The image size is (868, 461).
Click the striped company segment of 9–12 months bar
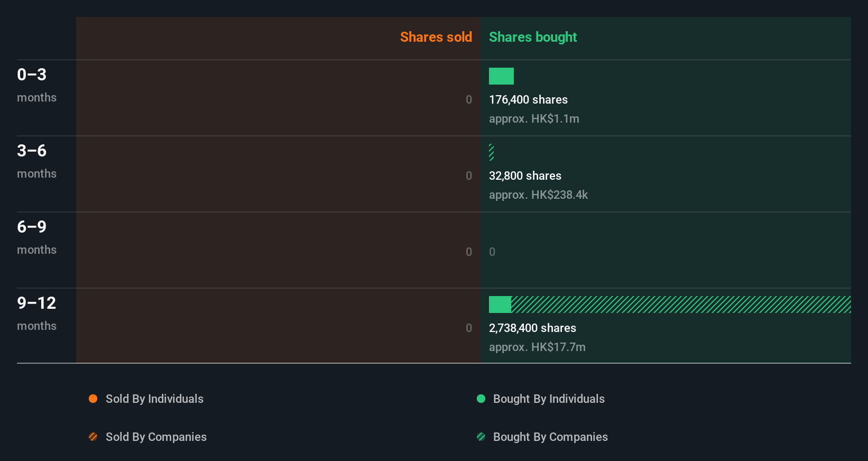pos(681,305)
